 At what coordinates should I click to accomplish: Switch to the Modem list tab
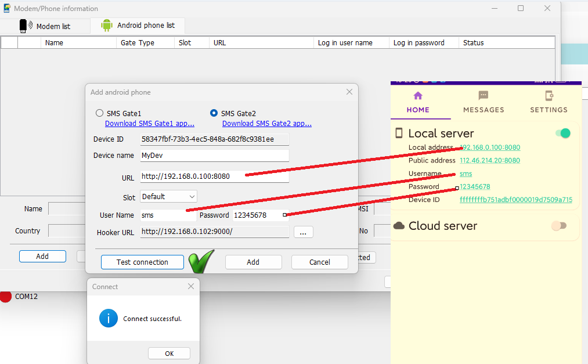pyautogui.click(x=45, y=26)
